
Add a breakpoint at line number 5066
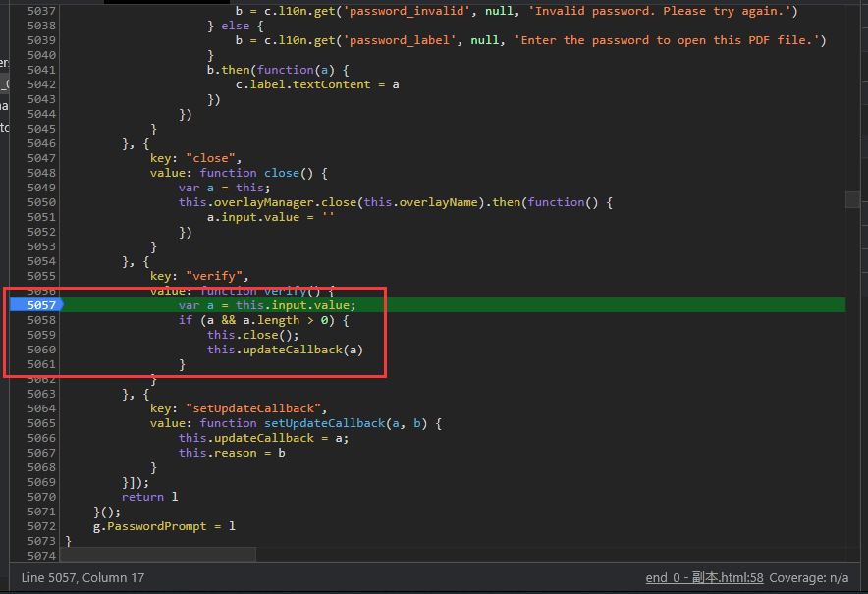click(41, 438)
